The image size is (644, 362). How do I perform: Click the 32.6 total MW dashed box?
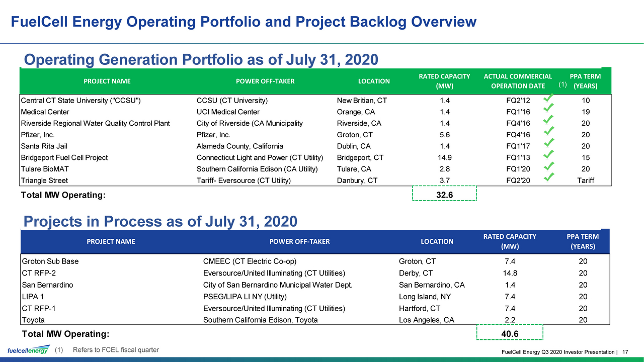coord(444,193)
